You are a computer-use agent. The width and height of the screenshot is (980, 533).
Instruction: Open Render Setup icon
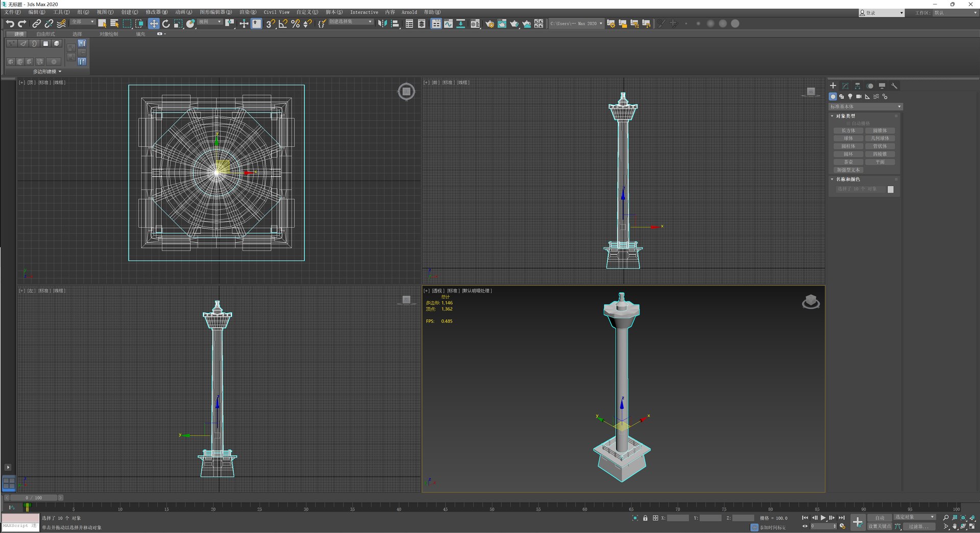[489, 23]
